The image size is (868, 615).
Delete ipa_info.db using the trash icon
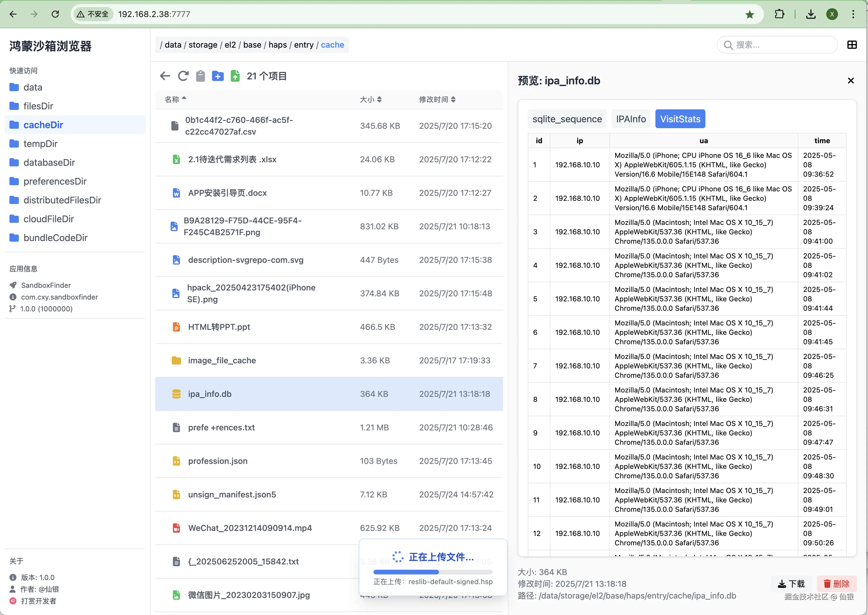point(836,584)
